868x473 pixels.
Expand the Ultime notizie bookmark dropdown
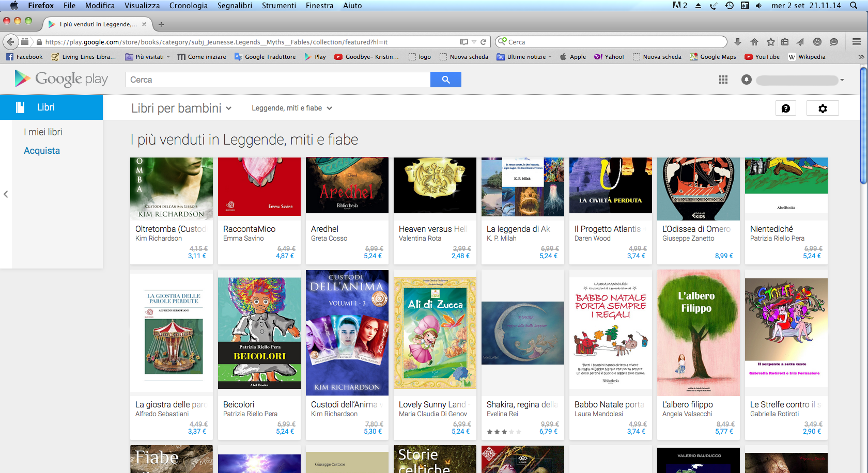[524, 57]
